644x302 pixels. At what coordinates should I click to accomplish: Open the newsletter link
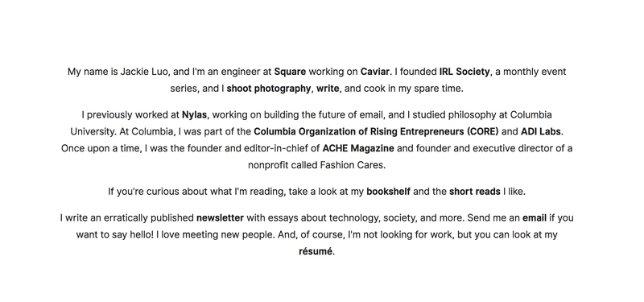[x=220, y=217]
